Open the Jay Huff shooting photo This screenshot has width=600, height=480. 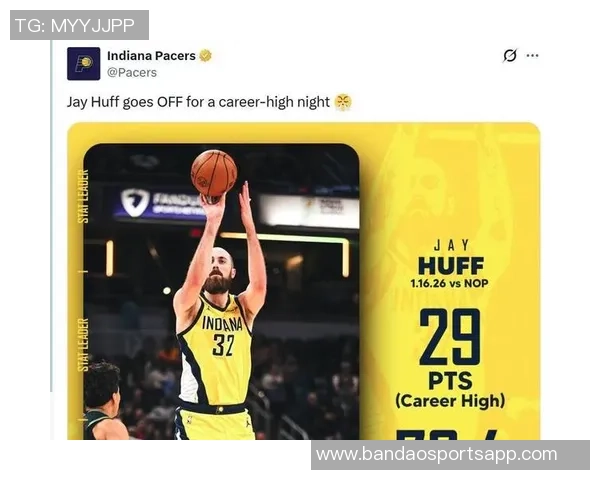[x=221, y=292]
